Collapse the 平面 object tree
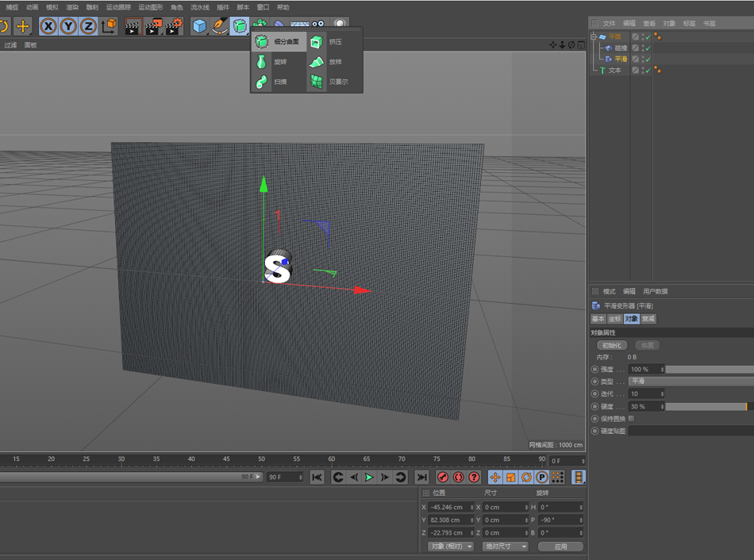This screenshot has height=560, width=754. [x=594, y=36]
